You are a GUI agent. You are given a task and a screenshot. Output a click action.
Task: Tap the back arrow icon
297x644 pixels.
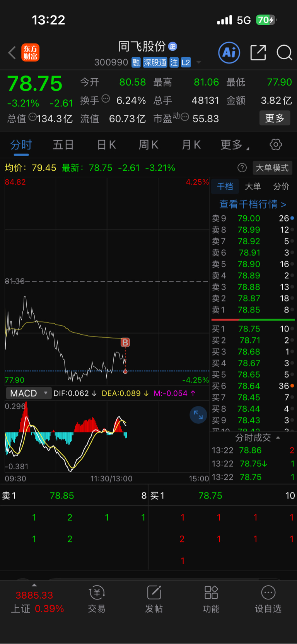click(12, 53)
